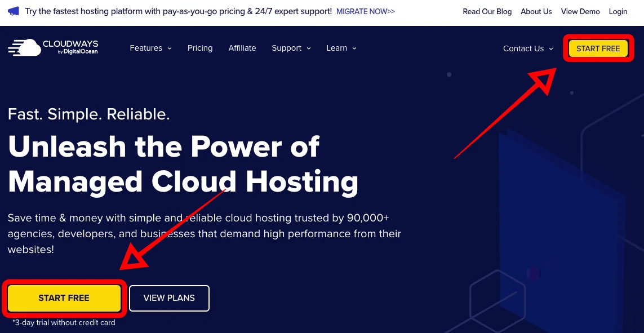Image resolution: width=644 pixels, height=333 pixels.
Task: Select Pricing in the navigation bar
Action: [x=200, y=48]
